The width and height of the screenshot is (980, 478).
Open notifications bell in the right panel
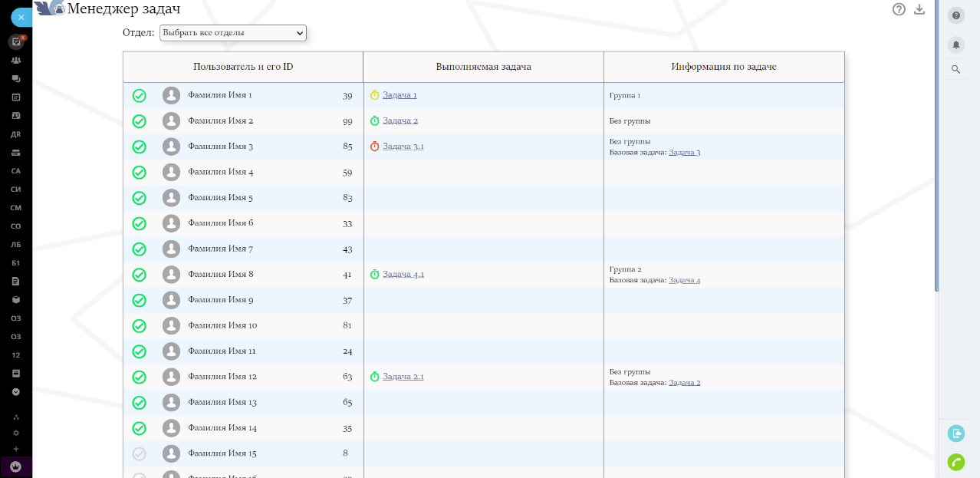[956, 45]
